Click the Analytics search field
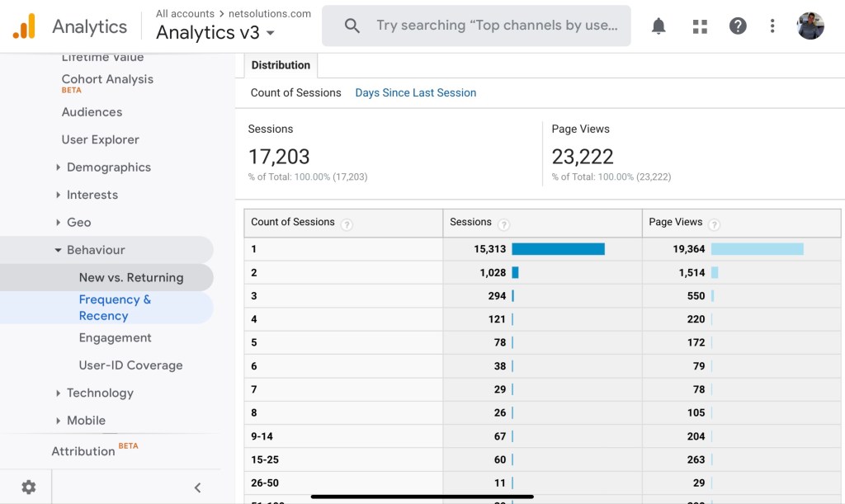The width and height of the screenshot is (845, 504). pyautogui.click(x=495, y=26)
